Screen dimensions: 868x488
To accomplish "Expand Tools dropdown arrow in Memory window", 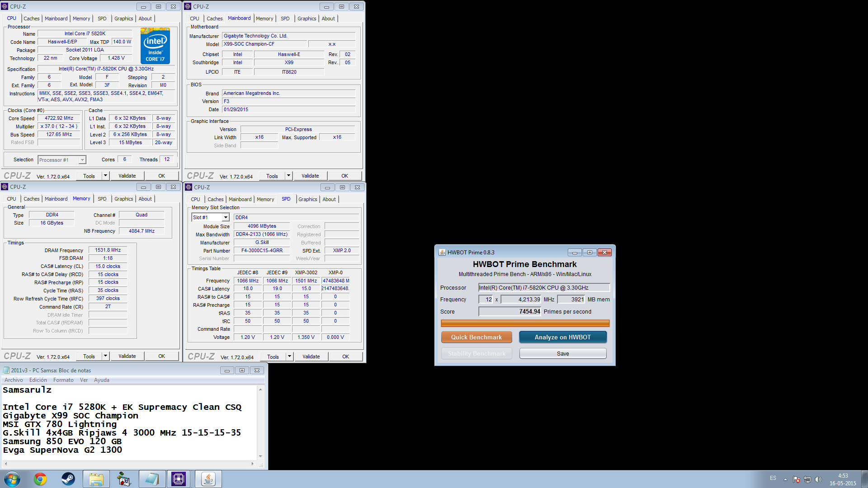I will (x=105, y=356).
